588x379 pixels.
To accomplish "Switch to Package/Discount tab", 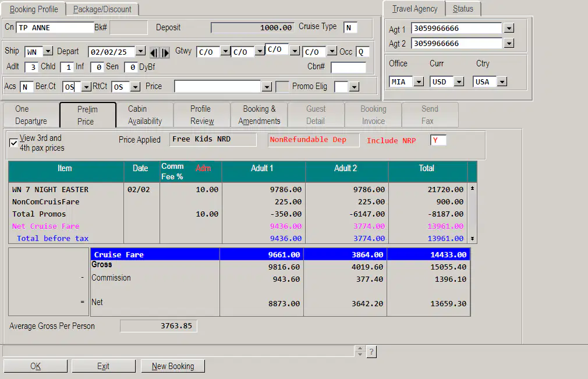I will click(x=102, y=9).
